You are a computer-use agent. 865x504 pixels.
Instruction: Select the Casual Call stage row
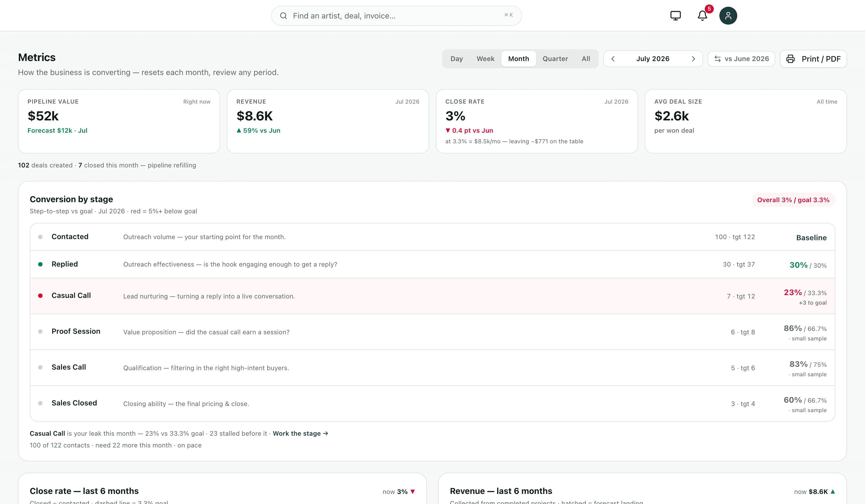click(432, 296)
